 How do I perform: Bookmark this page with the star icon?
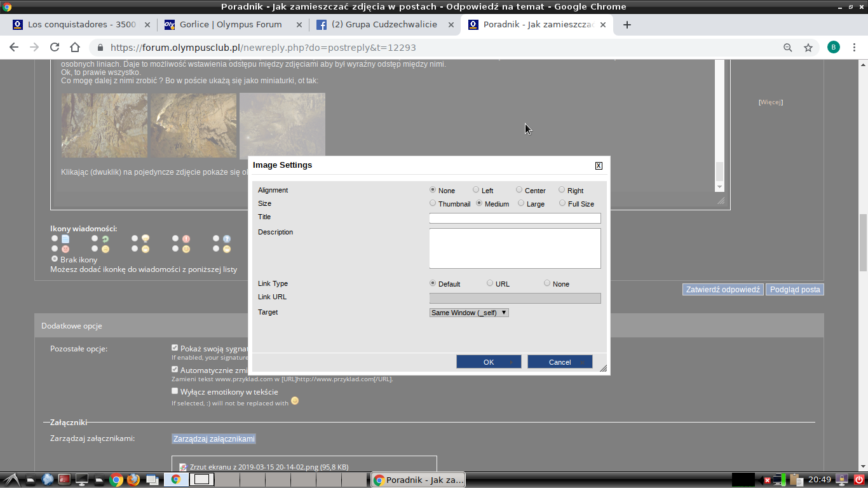tap(808, 48)
